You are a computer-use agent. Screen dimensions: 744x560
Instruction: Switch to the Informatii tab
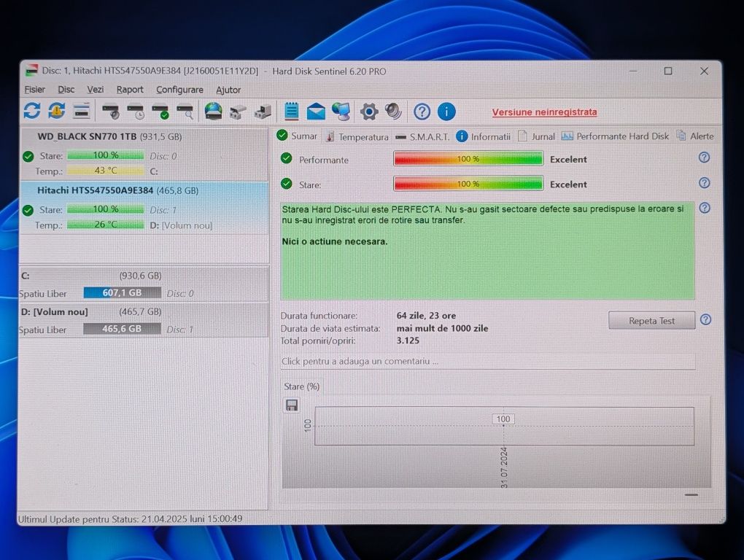click(x=484, y=136)
